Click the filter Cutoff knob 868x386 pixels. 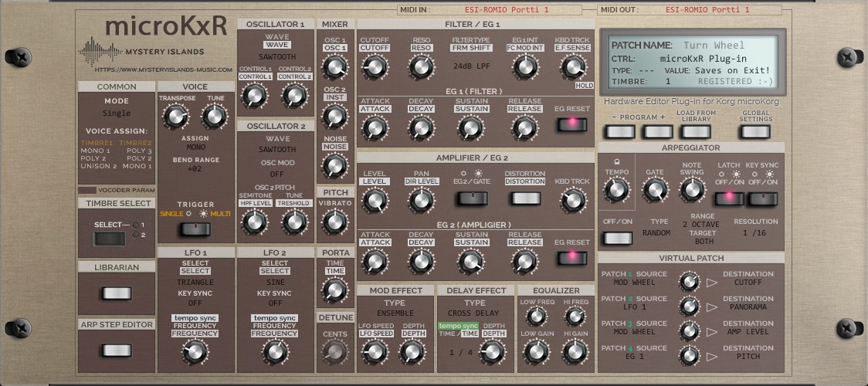point(375,67)
